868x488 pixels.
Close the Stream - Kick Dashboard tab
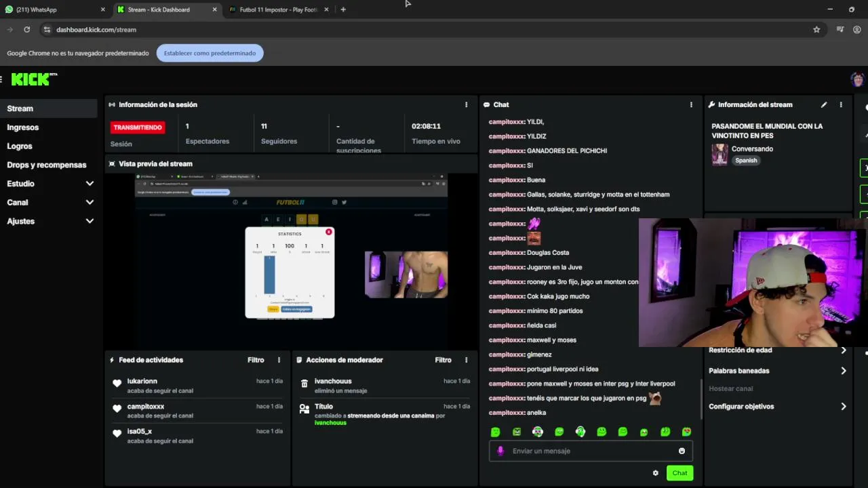click(x=214, y=9)
